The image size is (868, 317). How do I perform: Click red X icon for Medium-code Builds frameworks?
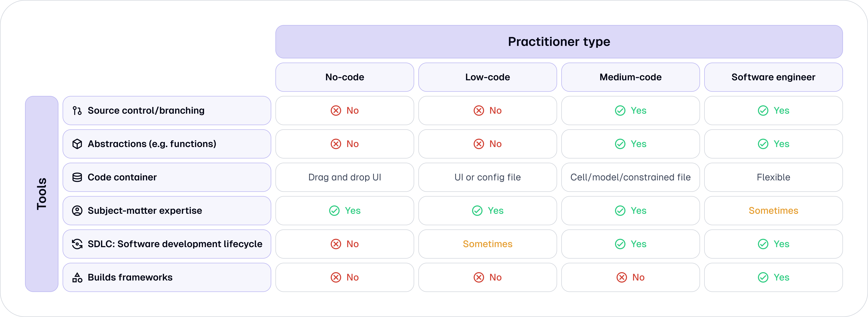coord(622,277)
